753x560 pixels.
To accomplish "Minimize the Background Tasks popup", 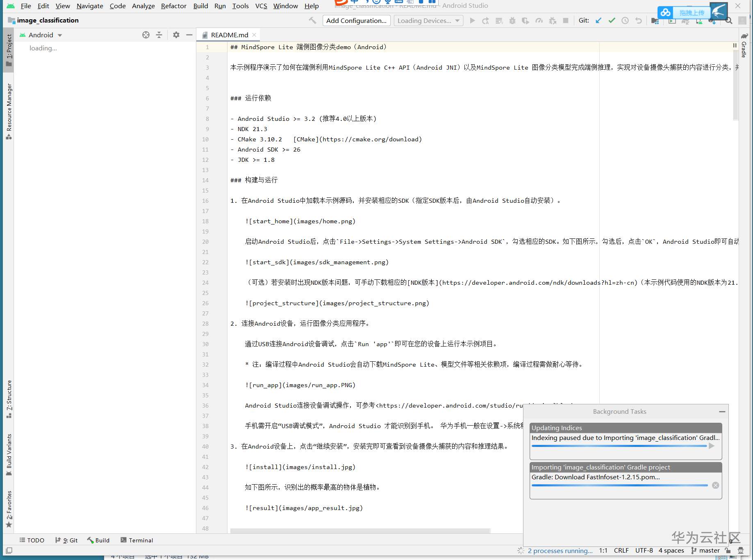I will tap(722, 412).
